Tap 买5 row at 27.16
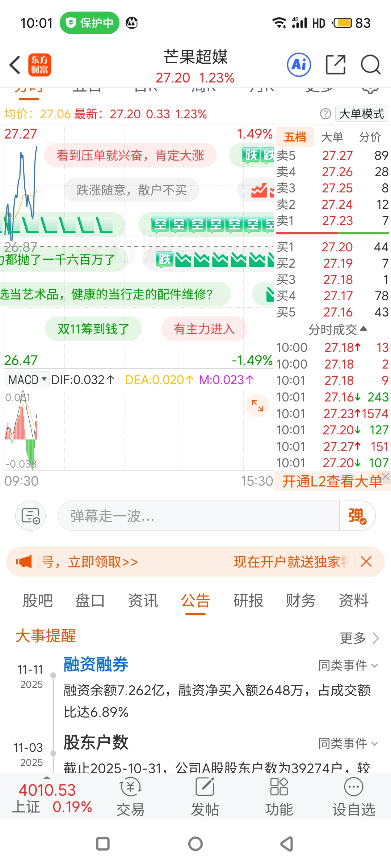Image resolution: width=391 pixels, height=868 pixels. pyautogui.click(x=332, y=312)
